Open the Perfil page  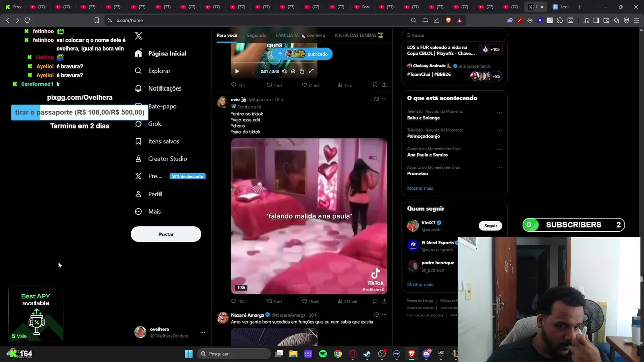point(148,194)
